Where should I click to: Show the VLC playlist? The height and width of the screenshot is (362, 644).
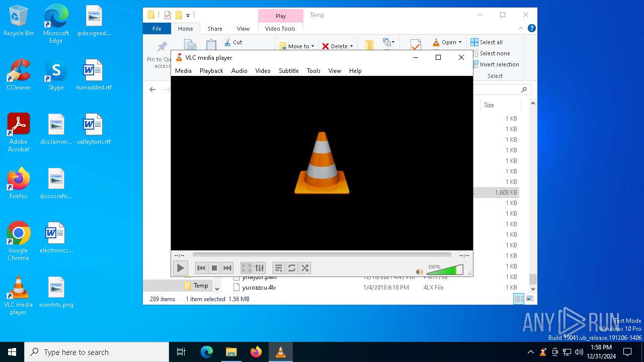point(278,268)
